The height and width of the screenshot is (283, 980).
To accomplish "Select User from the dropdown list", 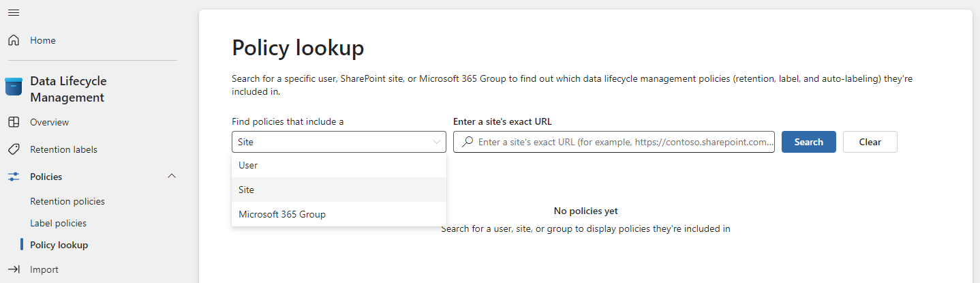I will 248,165.
